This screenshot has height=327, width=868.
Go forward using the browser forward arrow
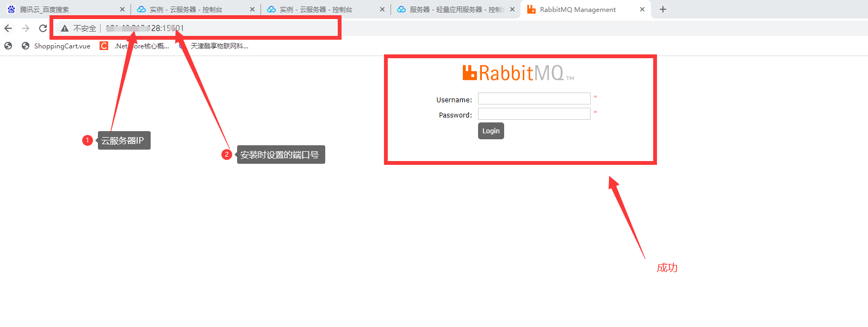coord(26,28)
